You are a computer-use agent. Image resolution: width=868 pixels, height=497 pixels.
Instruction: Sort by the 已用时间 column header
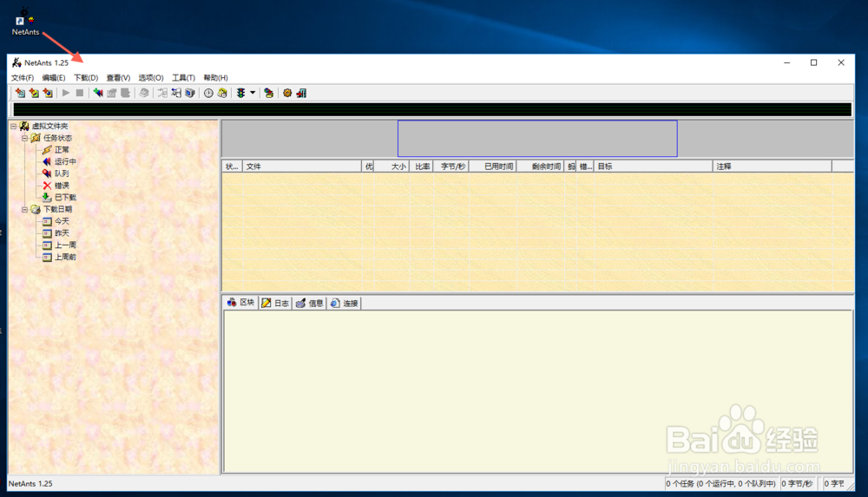click(x=493, y=166)
